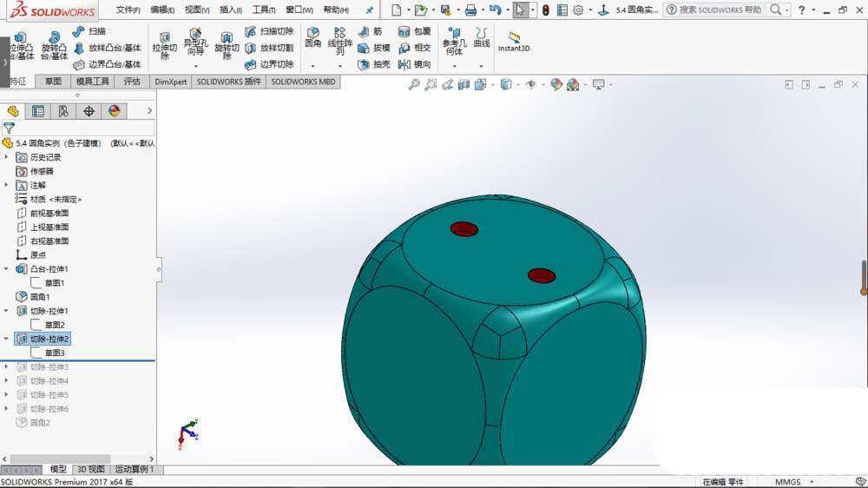The width and height of the screenshot is (868, 488).
Task: Open the 曲线 curves tool
Action: tap(482, 37)
